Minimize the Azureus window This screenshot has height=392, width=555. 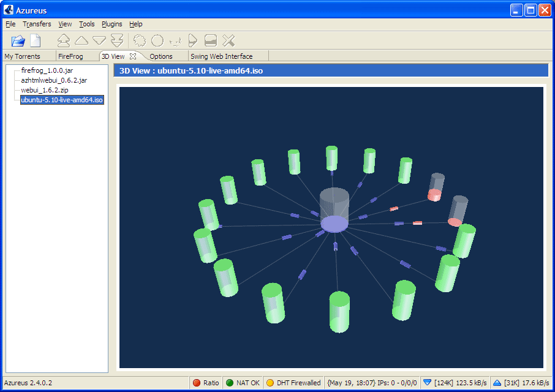[516, 10]
